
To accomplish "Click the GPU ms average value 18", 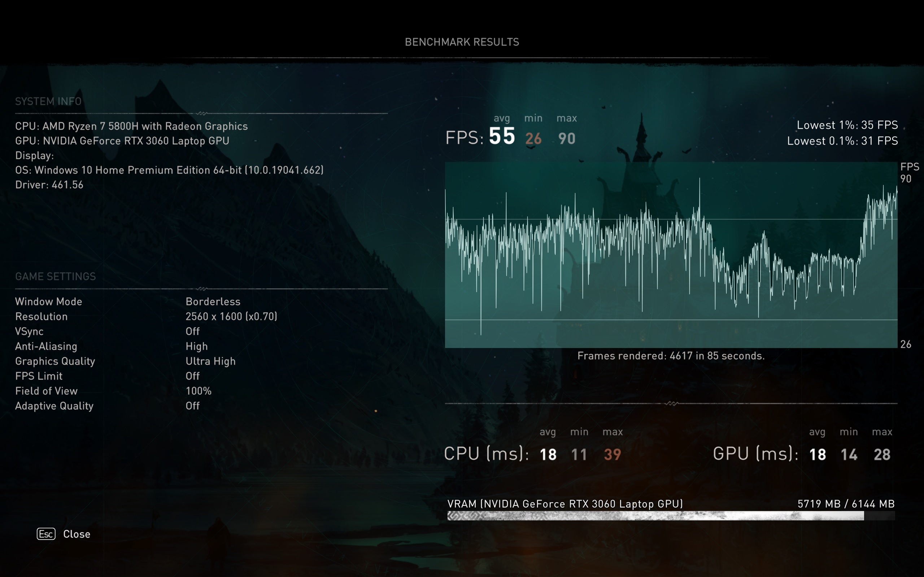I will click(x=817, y=454).
